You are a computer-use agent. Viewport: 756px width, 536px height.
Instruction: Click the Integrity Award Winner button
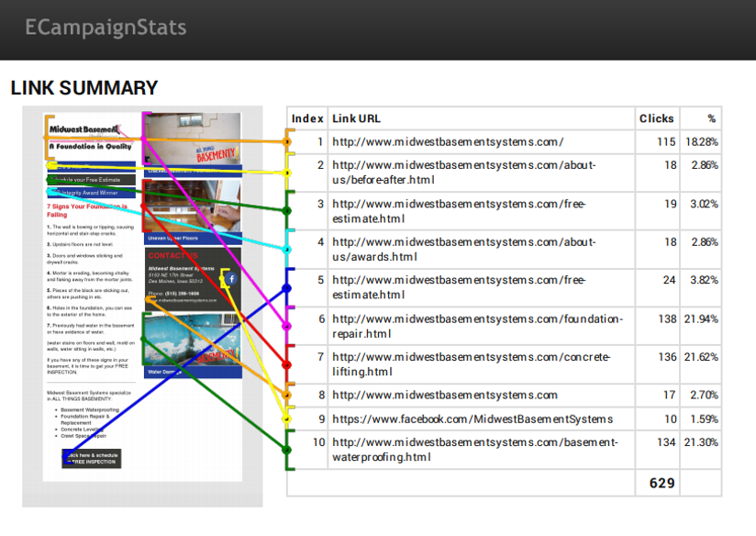tap(91, 193)
